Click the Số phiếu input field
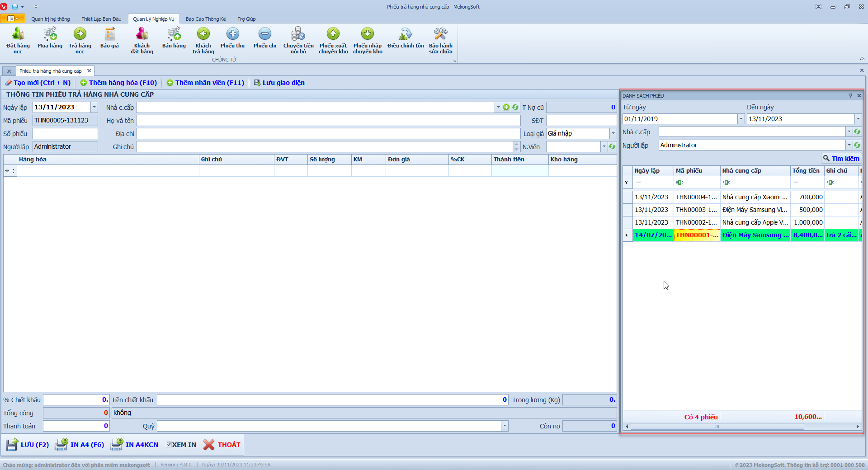 click(65, 134)
